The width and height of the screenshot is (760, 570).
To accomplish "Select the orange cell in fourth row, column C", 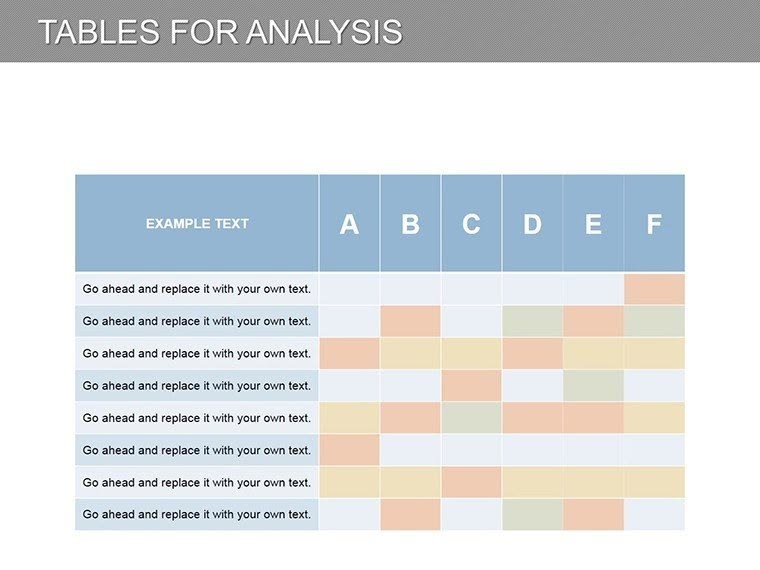I will 471,386.
